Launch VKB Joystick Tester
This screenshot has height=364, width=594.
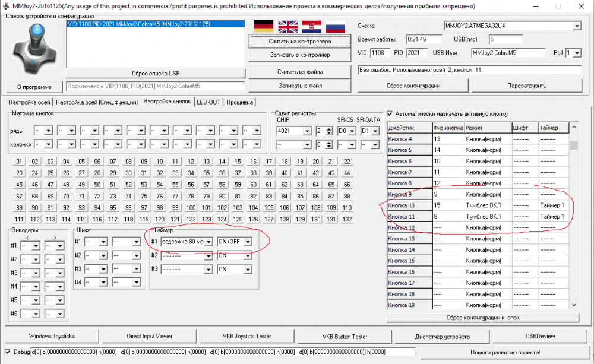247,336
